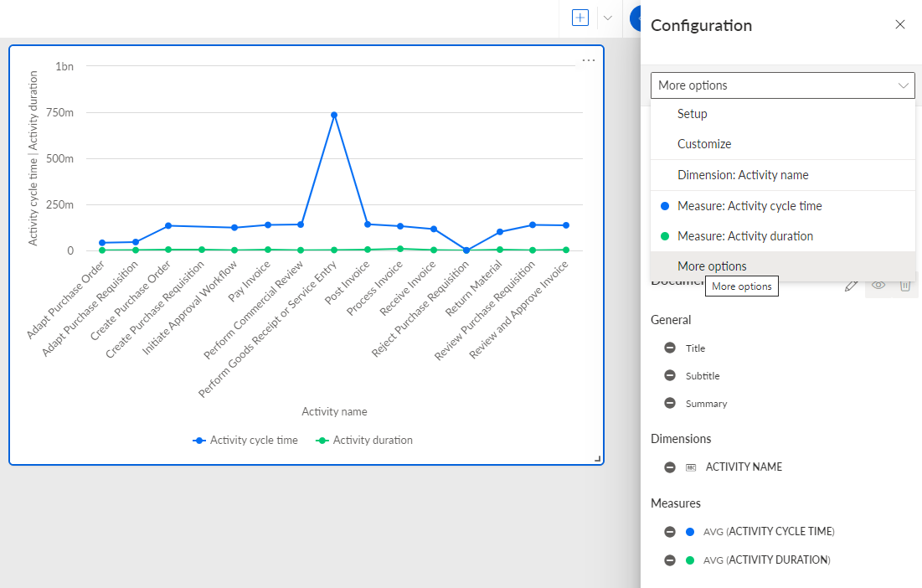Click blue color dot of Activity Cycle Time measure
Image resolution: width=922 pixels, height=588 pixels.
pyautogui.click(x=690, y=532)
